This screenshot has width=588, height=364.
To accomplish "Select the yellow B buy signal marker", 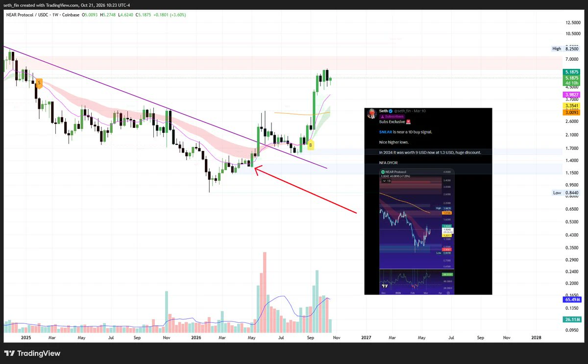I will coord(311,145).
